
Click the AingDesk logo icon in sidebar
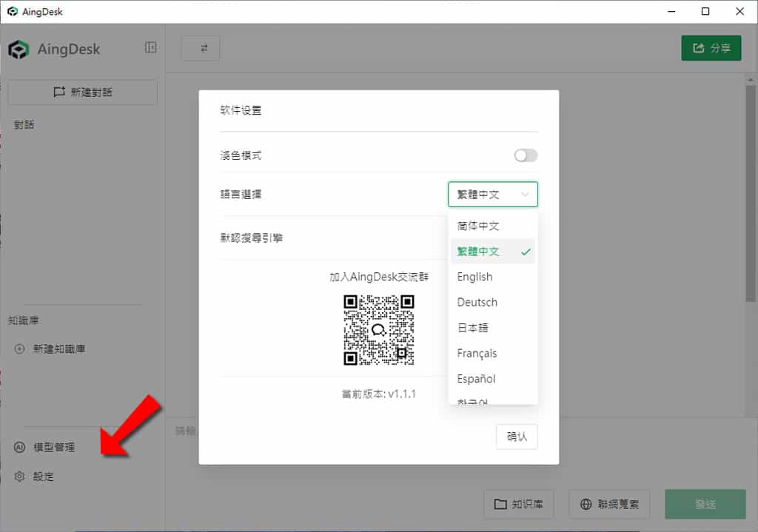click(19, 50)
